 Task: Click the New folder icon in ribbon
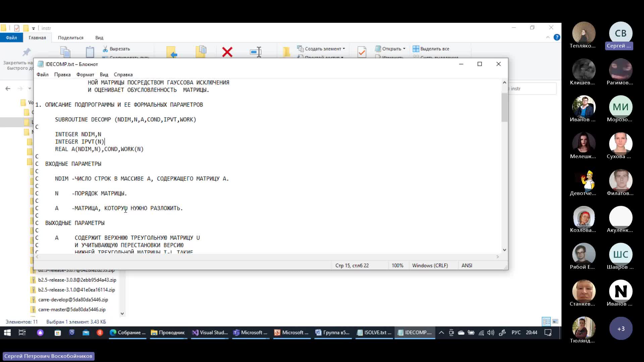[x=286, y=52]
